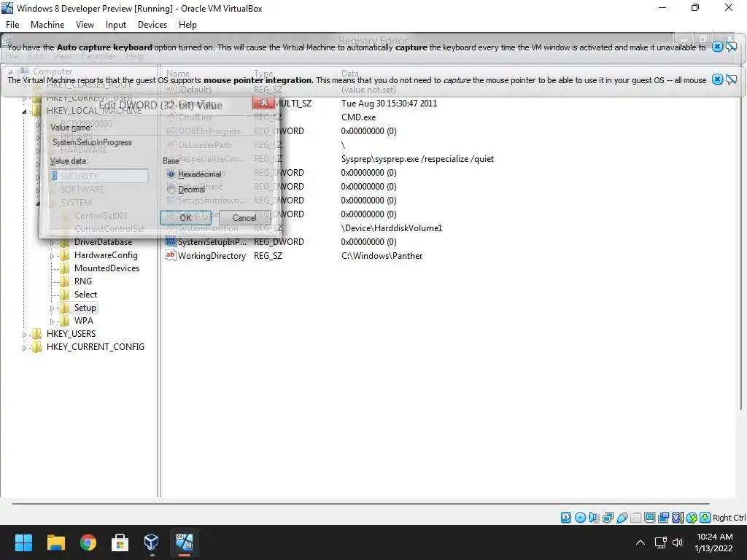The height and width of the screenshot is (560, 747).
Task: Click the running Windows 8 VM taskbar icon
Action: coord(185,542)
